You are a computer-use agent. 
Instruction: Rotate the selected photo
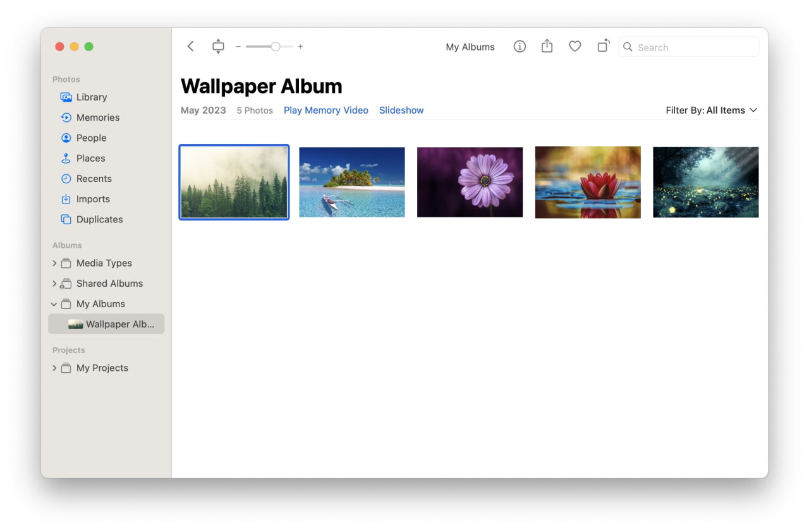point(602,46)
